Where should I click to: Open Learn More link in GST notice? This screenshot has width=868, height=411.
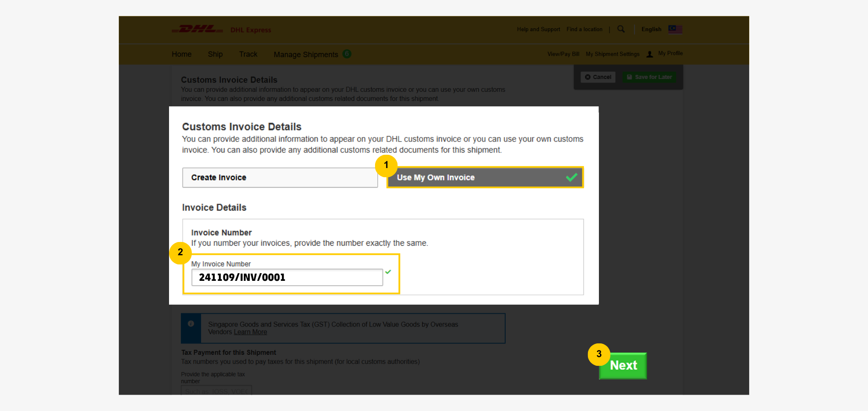[x=250, y=332]
